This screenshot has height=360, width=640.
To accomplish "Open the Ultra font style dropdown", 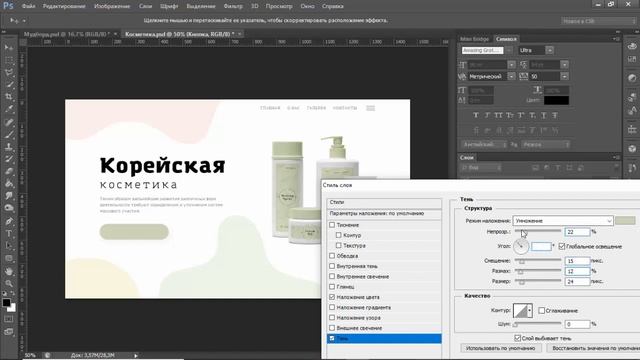I will pyautogui.click(x=549, y=50).
